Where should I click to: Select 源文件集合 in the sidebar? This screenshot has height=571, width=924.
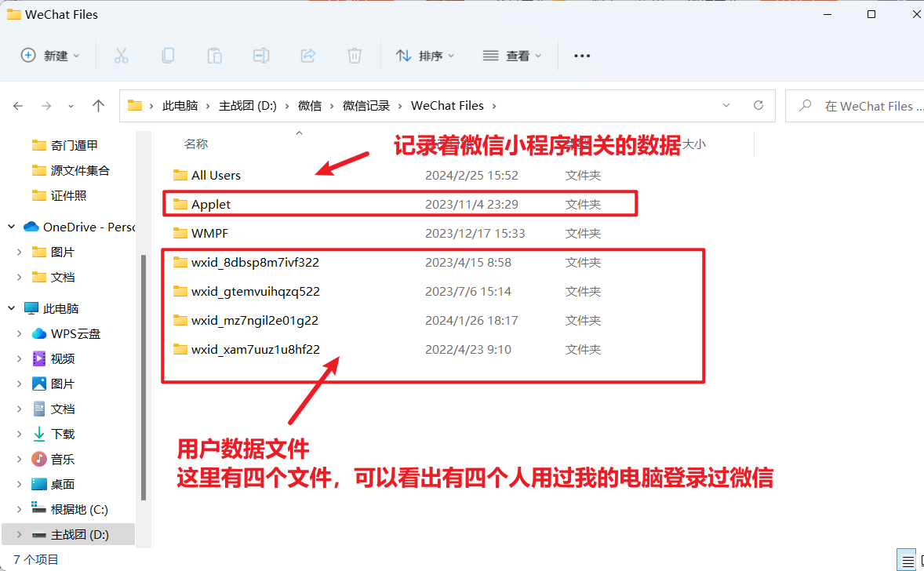pyautogui.click(x=79, y=170)
